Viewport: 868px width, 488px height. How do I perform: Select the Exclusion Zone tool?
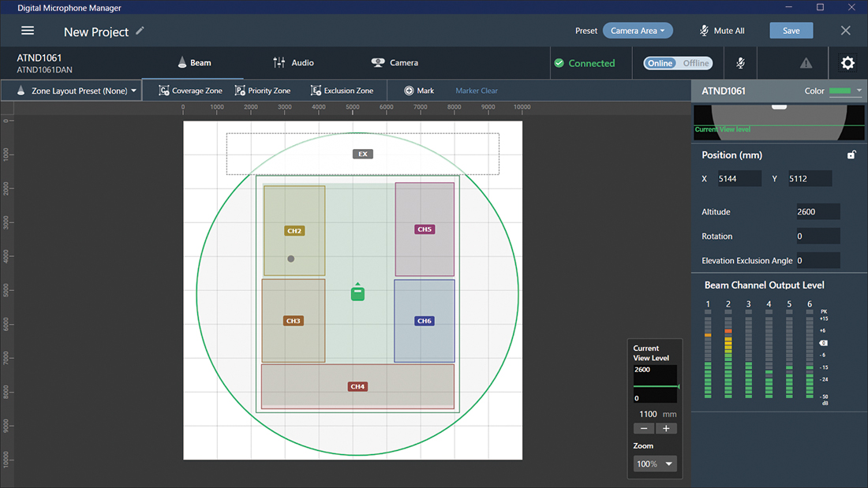coord(342,91)
